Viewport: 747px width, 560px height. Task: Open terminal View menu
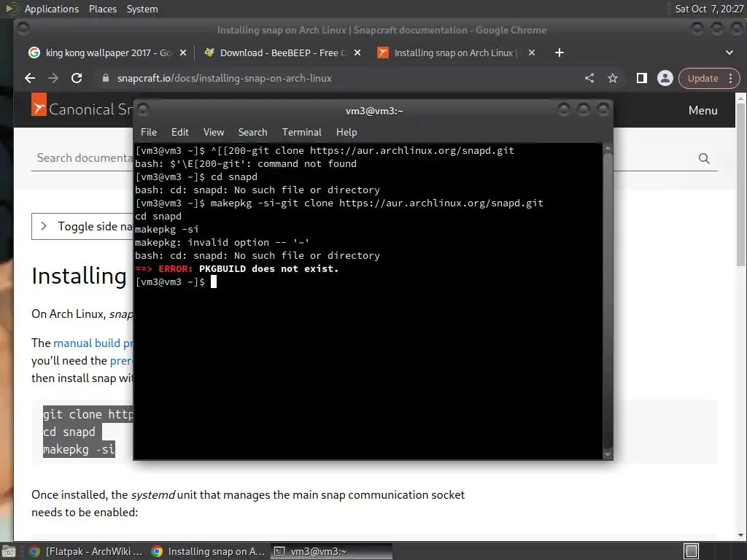tap(214, 132)
